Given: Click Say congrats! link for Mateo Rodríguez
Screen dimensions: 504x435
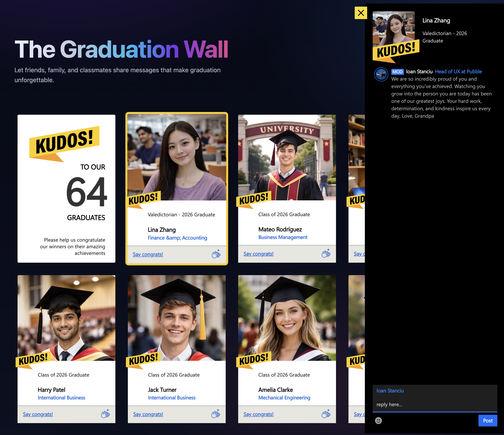Looking at the screenshot, I should pyautogui.click(x=258, y=254).
